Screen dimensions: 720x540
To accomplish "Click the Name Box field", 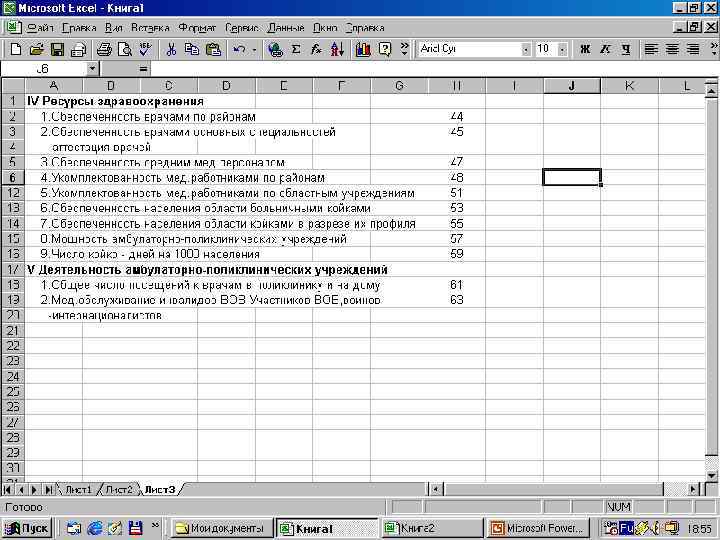I will [44, 69].
